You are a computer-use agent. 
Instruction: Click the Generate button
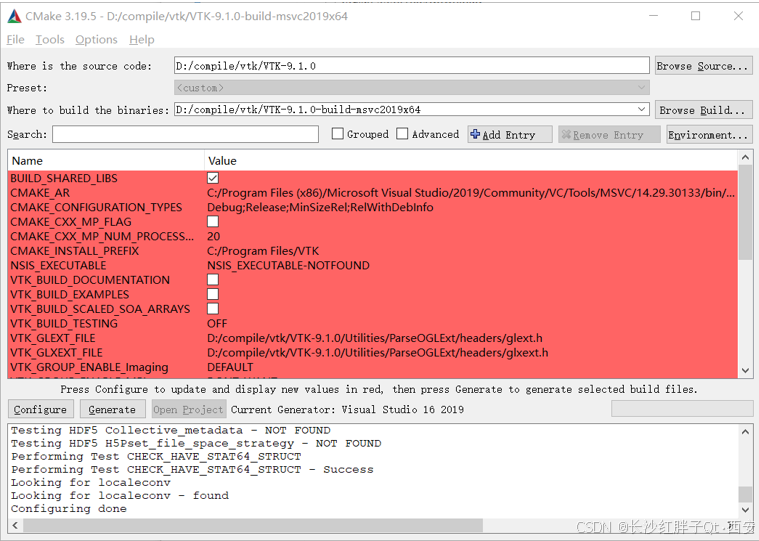tap(112, 409)
